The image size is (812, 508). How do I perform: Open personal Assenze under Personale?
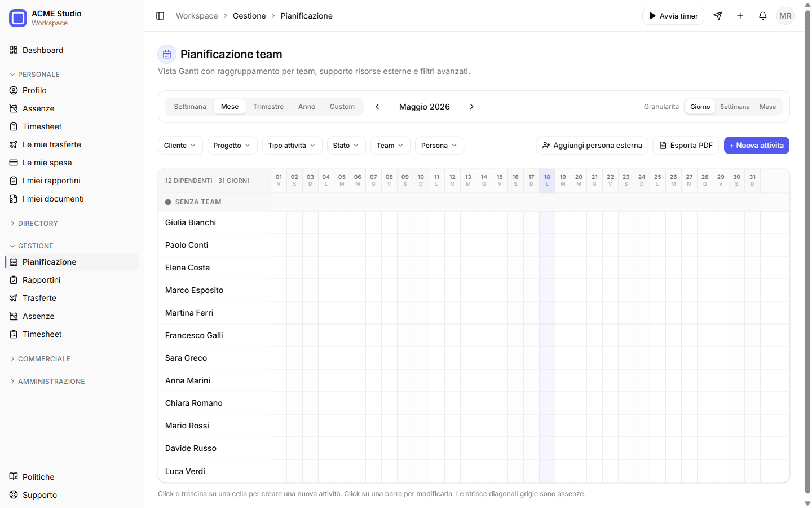click(72, 108)
